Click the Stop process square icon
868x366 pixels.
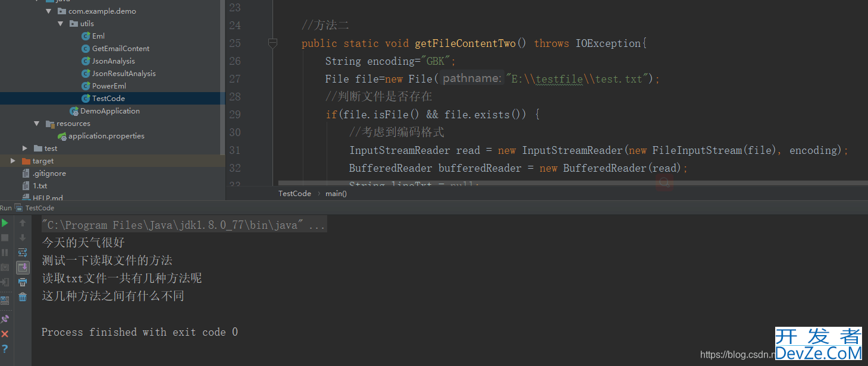tap(5, 238)
